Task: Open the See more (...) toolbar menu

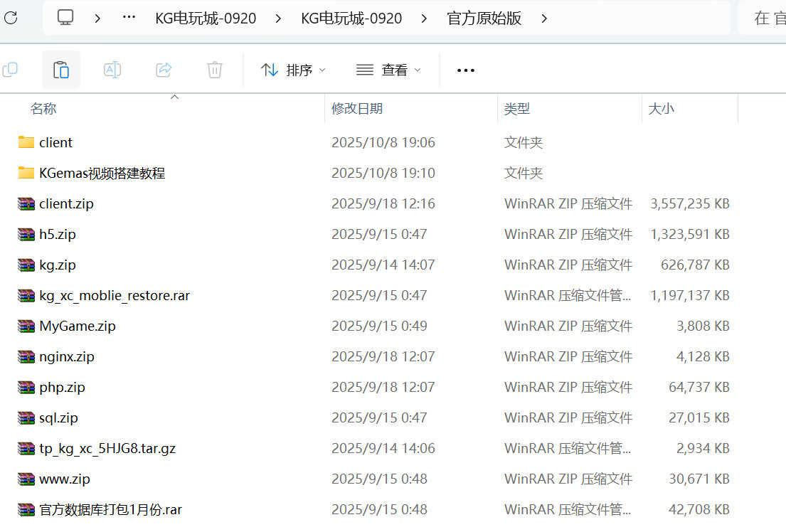Action: pos(465,70)
